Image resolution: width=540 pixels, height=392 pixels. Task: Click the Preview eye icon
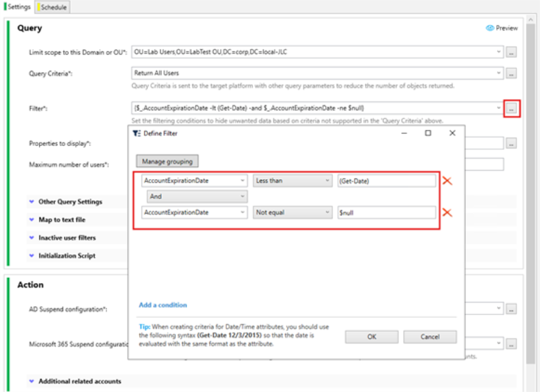pyautogui.click(x=490, y=28)
